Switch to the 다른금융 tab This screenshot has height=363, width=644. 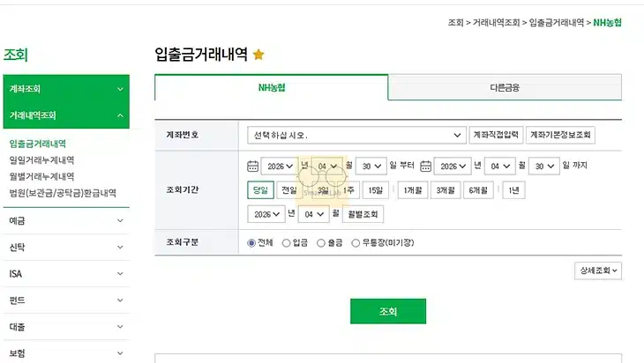505,87
